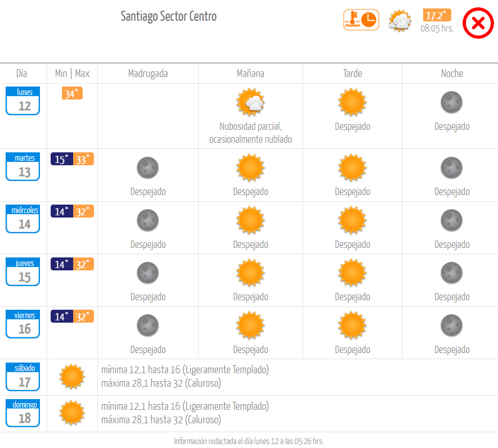Click martes 15° minimum temperature badge
The height and width of the screenshot is (448, 498).
pyautogui.click(x=61, y=159)
